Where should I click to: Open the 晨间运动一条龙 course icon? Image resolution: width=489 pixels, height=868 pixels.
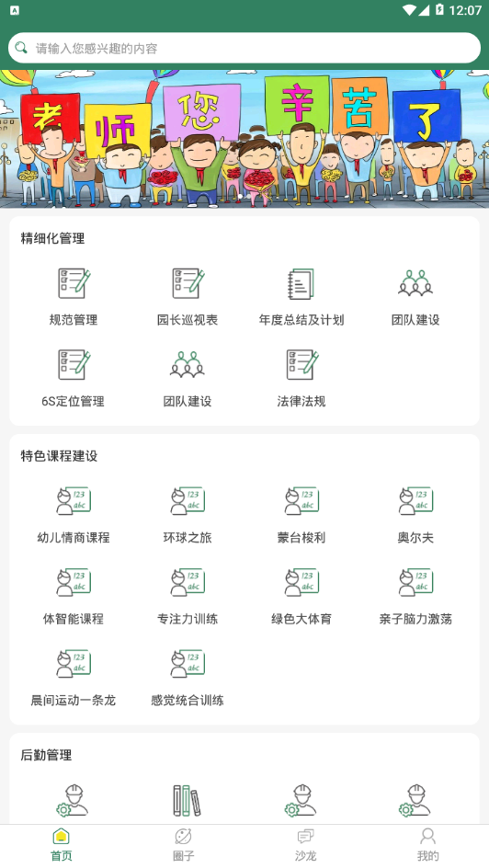click(x=74, y=664)
